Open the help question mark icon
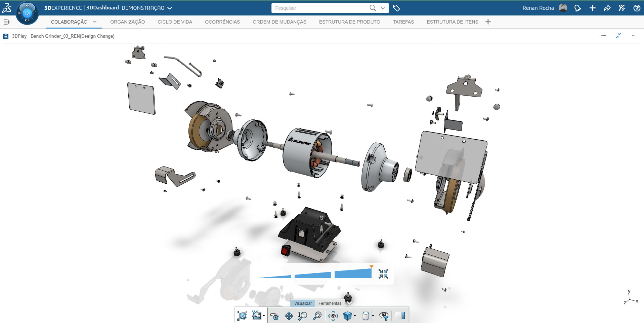644x326 pixels. tap(637, 8)
